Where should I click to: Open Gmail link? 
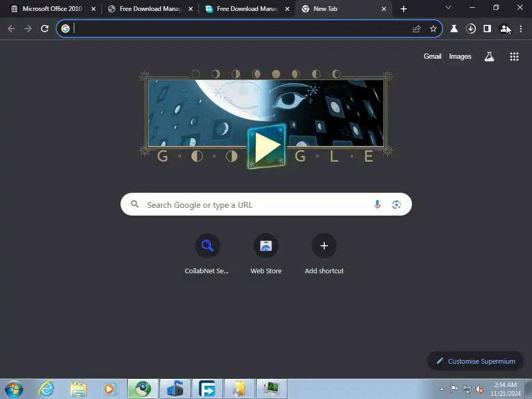(x=432, y=56)
